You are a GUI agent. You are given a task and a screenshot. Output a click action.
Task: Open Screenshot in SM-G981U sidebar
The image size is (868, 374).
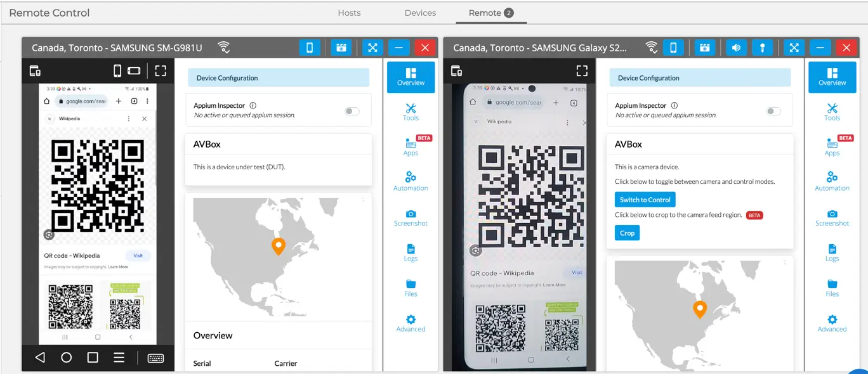[411, 217]
